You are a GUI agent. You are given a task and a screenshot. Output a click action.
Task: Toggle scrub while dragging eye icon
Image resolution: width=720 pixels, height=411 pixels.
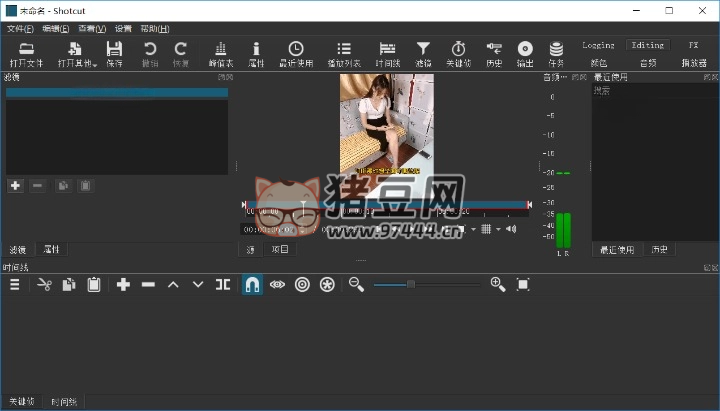click(277, 285)
